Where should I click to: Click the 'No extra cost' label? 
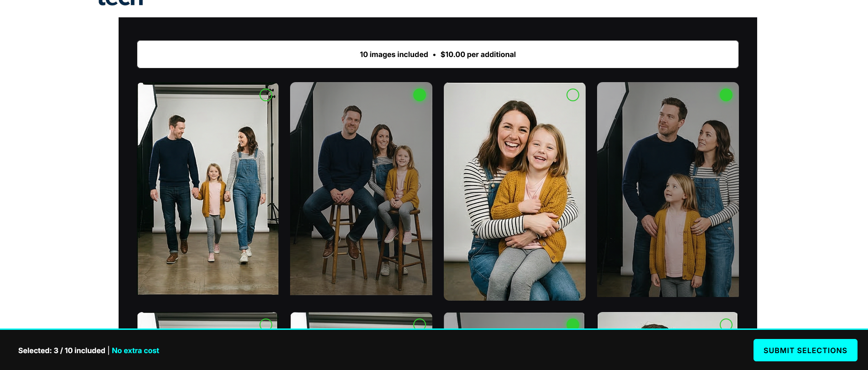pyautogui.click(x=135, y=350)
